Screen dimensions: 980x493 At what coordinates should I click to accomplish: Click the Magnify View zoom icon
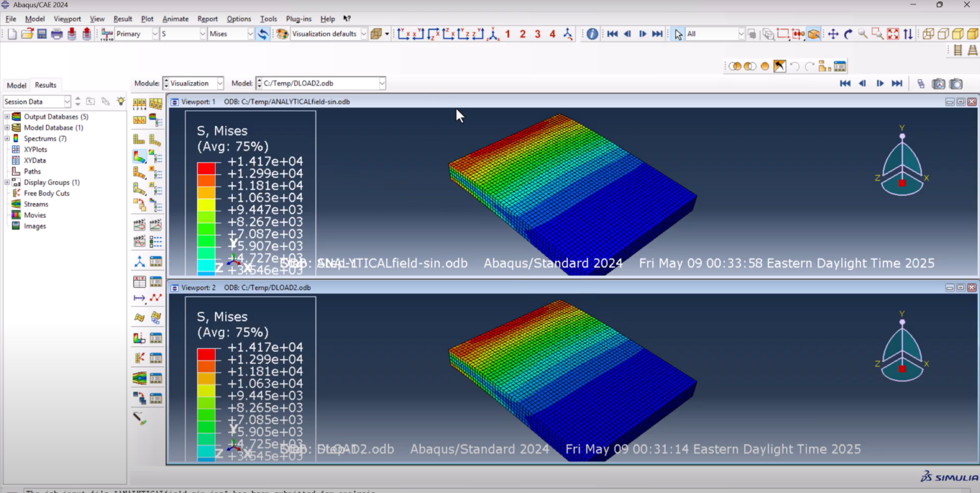coord(862,34)
